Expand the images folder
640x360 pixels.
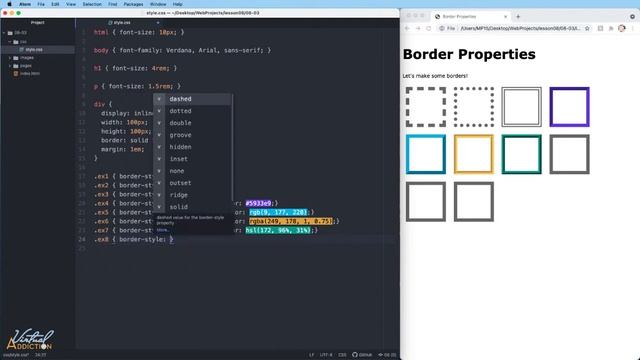(x=10, y=58)
